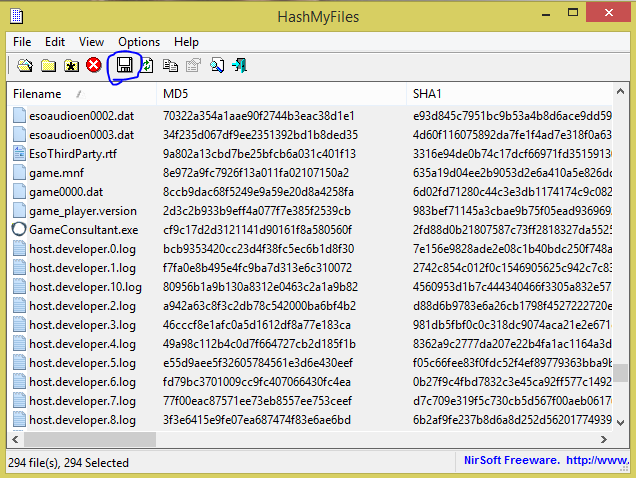Screen dimensions: 636x478
Task: Select the host.developer.8.log file name
Action: point(82,420)
